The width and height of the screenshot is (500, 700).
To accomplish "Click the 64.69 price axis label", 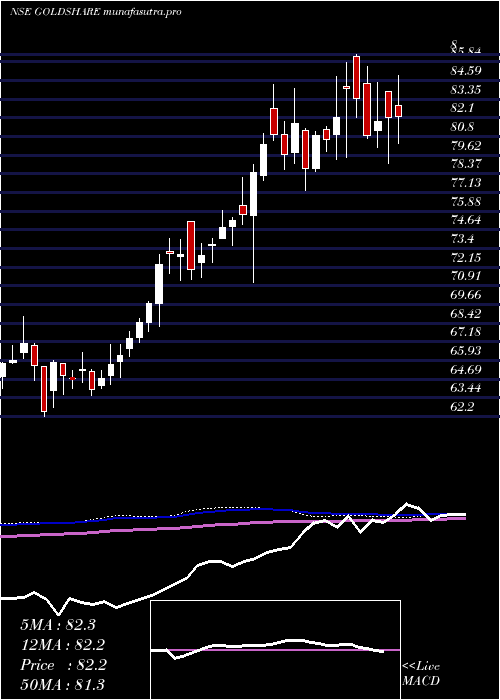I will point(466,370).
